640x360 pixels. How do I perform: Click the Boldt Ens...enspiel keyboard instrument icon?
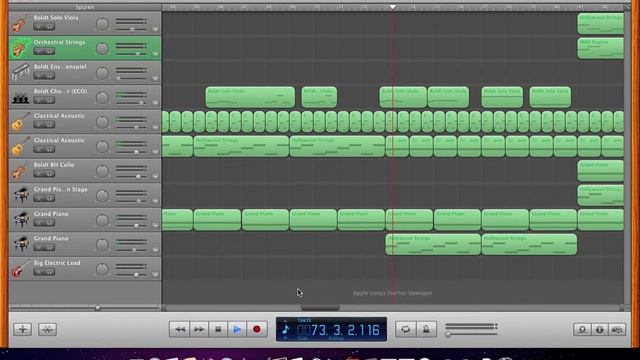click(x=20, y=73)
